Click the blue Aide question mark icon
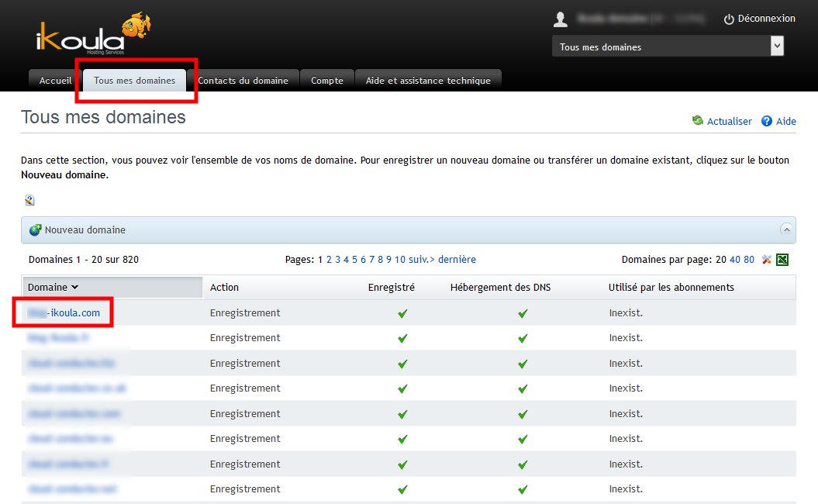Viewport: 818px width, 504px height. point(767,121)
